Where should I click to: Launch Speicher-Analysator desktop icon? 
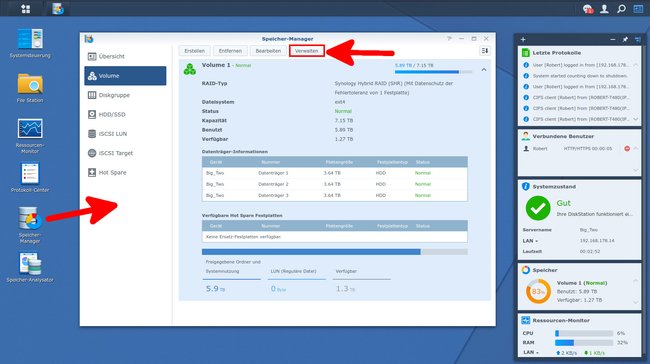[x=30, y=268]
